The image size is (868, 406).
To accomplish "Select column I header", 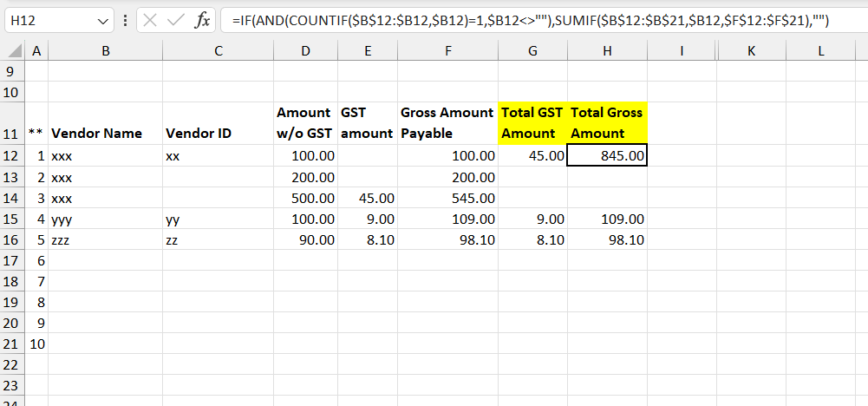I will click(682, 51).
